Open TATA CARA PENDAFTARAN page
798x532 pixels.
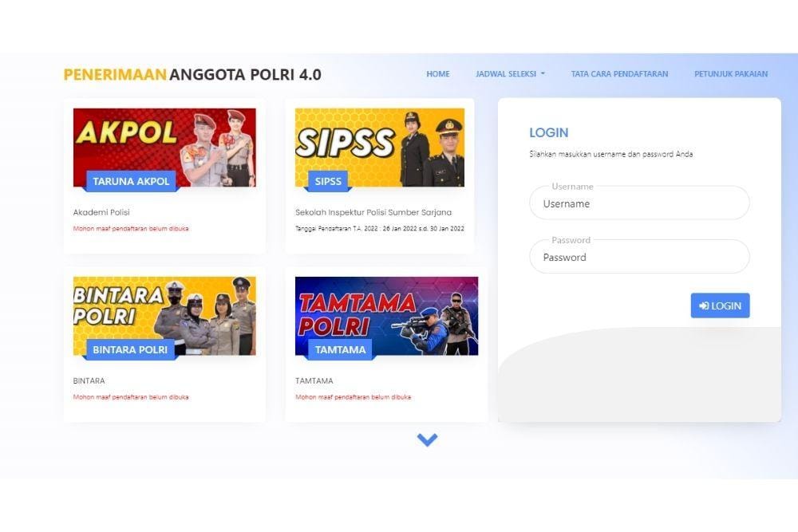[619, 74]
